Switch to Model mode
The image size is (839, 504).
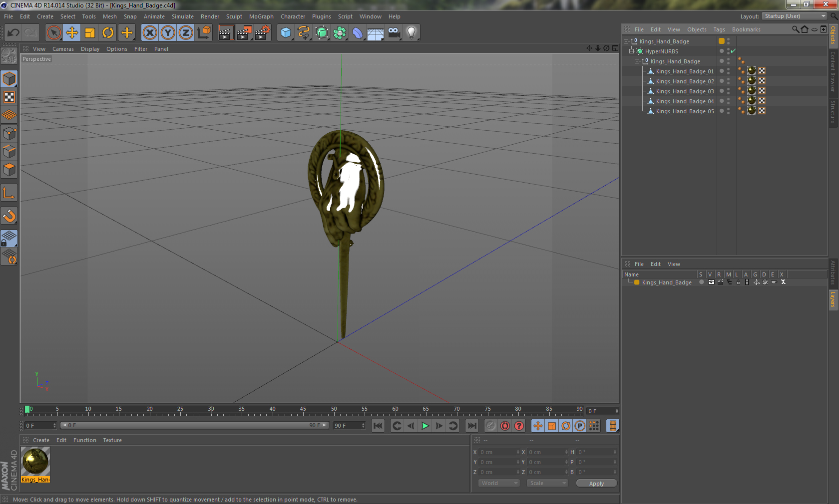click(9, 79)
